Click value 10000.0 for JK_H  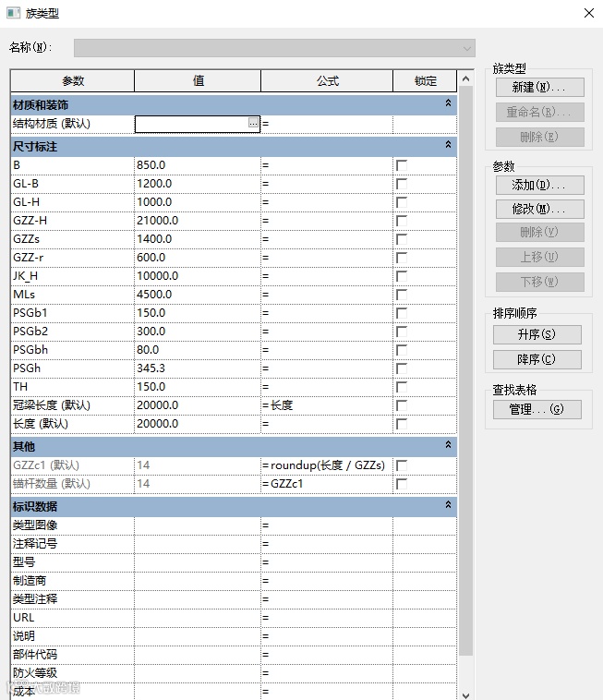coord(157,276)
